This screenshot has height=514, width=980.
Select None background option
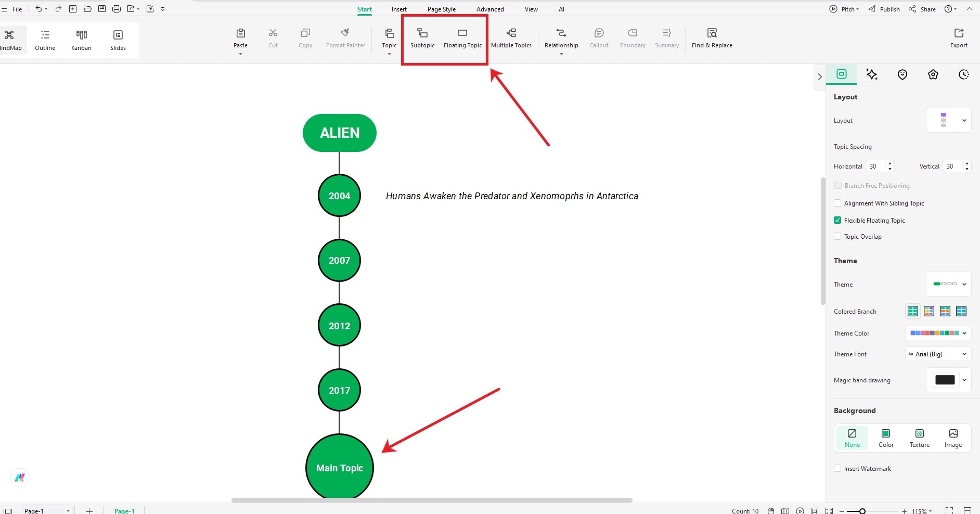(x=852, y=438)
